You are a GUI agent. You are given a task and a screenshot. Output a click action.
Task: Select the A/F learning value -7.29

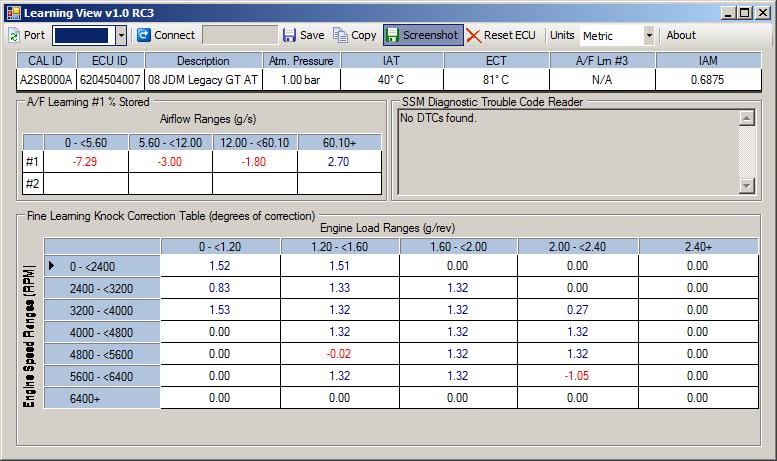pos(85,162)
